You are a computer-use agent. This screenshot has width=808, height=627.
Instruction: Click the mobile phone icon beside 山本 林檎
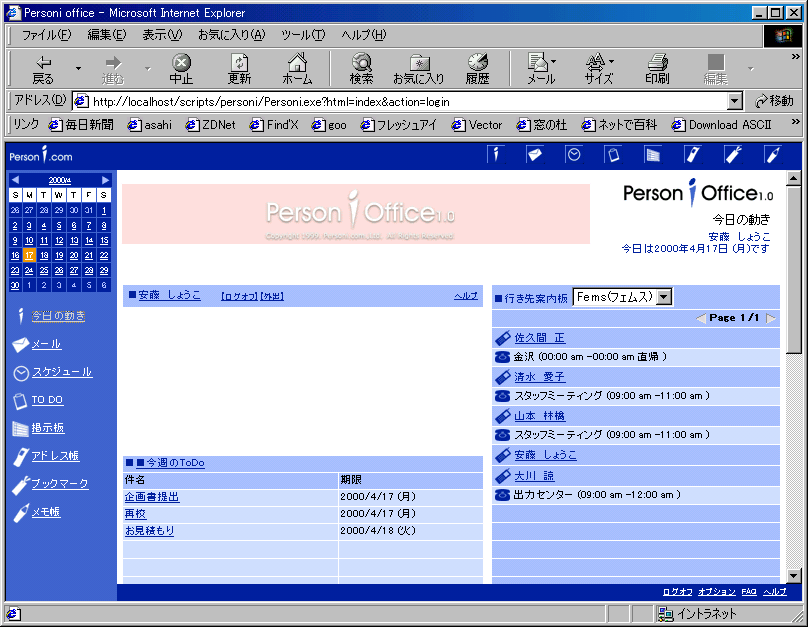point(502,416)
